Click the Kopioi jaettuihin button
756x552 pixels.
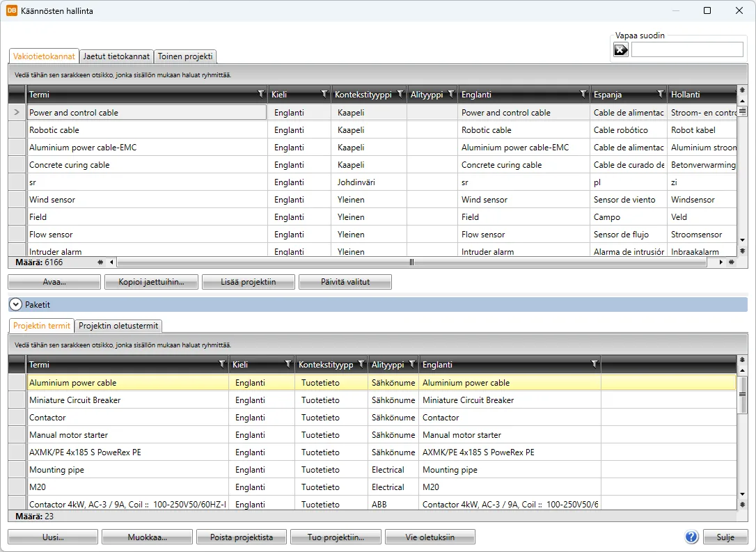point(151,282)
